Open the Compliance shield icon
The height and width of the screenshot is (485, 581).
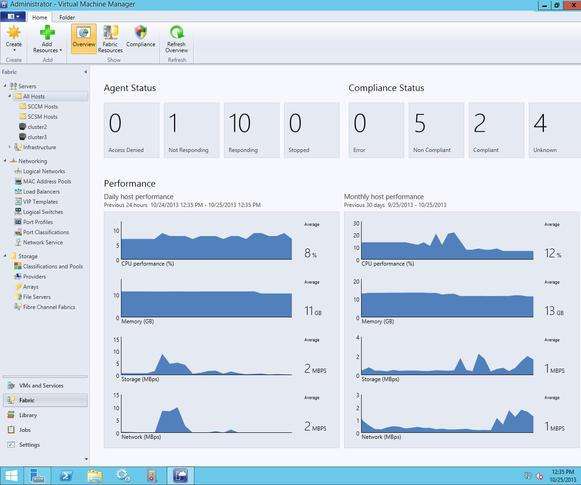(140, 36)
